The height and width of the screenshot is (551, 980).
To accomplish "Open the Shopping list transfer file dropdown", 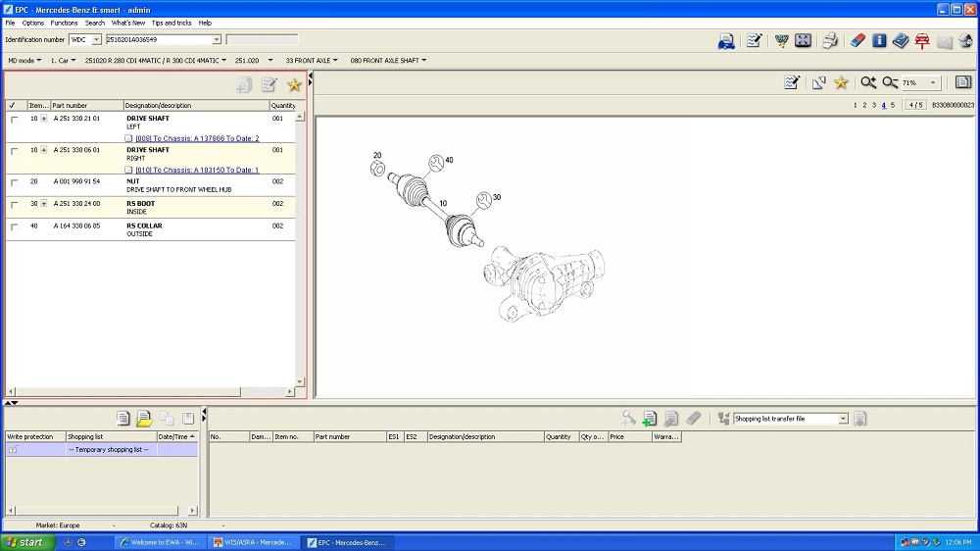I will 843,419.
